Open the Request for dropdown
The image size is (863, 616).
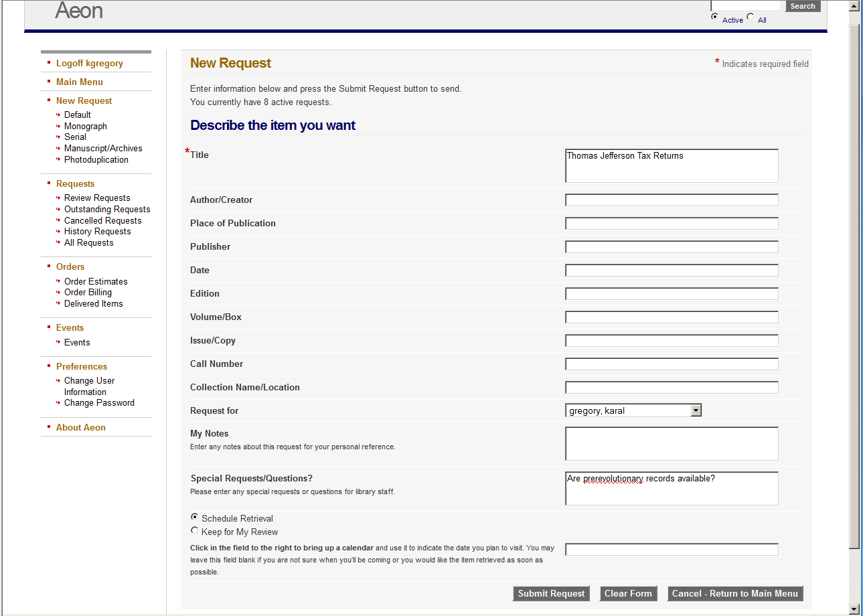[696, 410]
